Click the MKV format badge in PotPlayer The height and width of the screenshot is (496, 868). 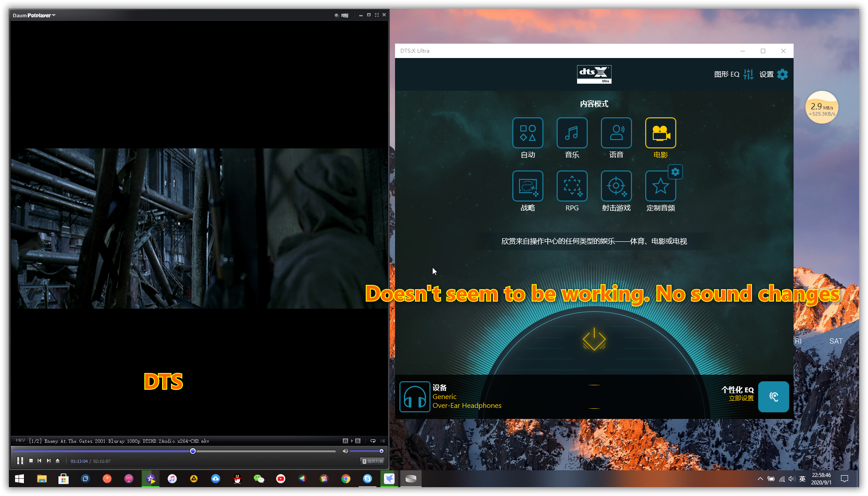pos(20,441)
